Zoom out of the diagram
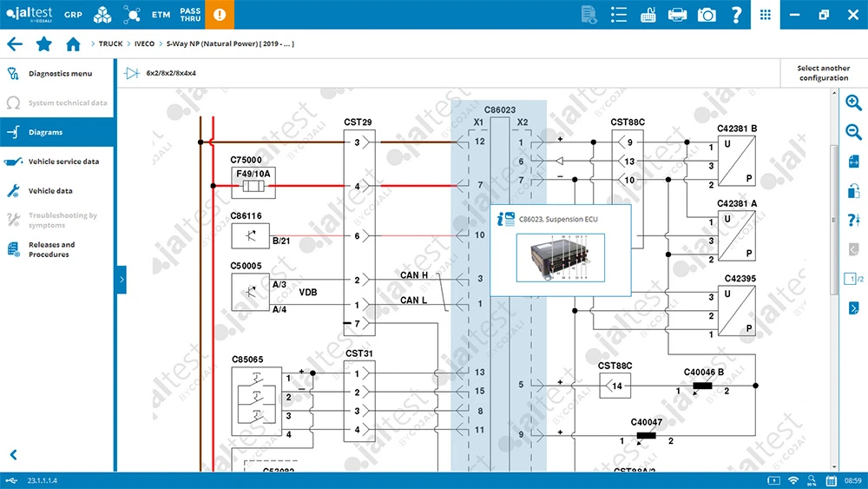The height and width of the screenshot is (489, 868). (853, 132)
